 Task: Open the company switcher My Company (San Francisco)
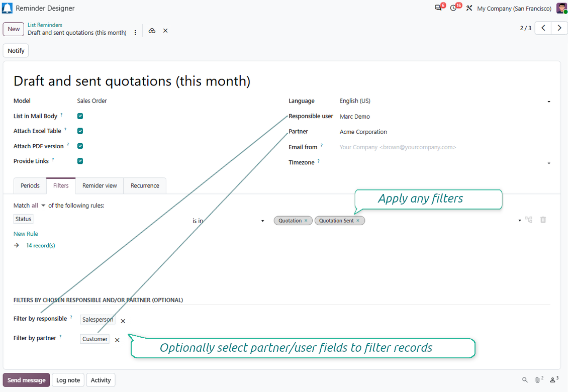514,9
